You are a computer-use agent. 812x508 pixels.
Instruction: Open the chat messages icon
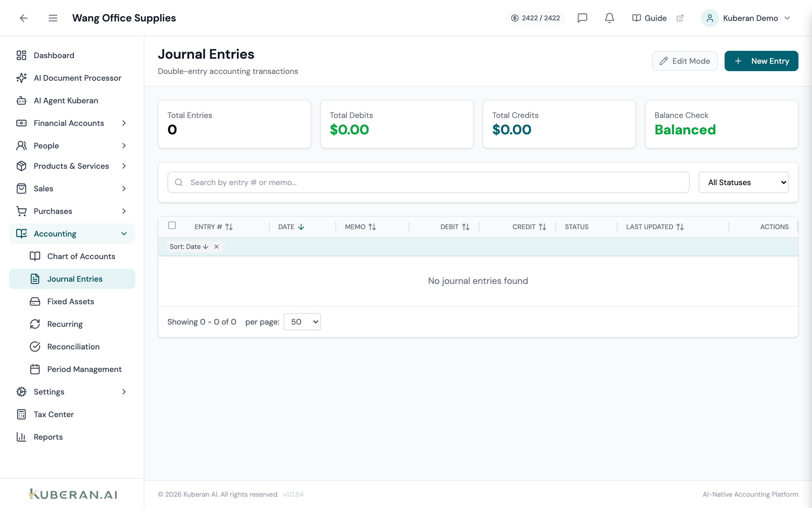coord(582,18)
